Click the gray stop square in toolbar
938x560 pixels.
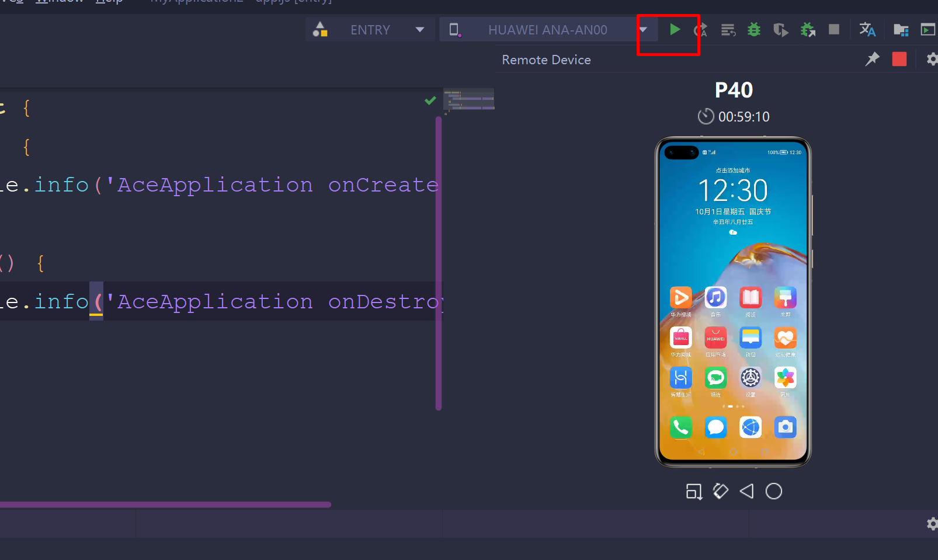[834, 29]
